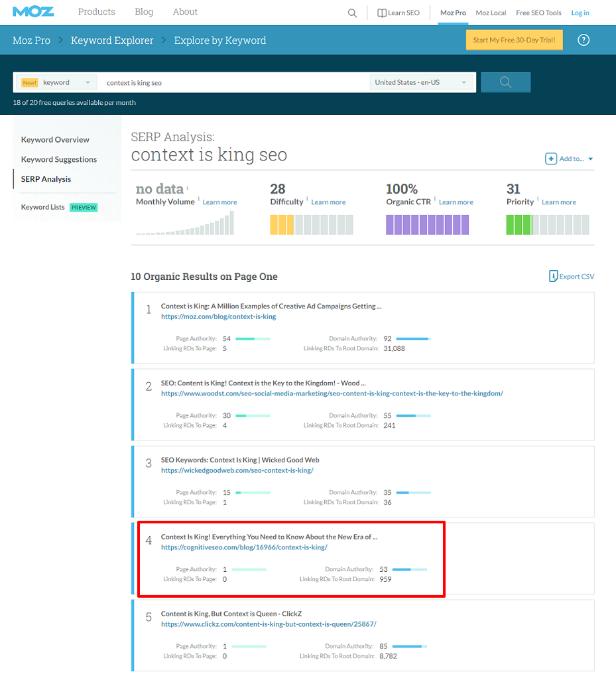Open the help question mark icon
Screen dimensions: 616x674
tap(584, 40)
